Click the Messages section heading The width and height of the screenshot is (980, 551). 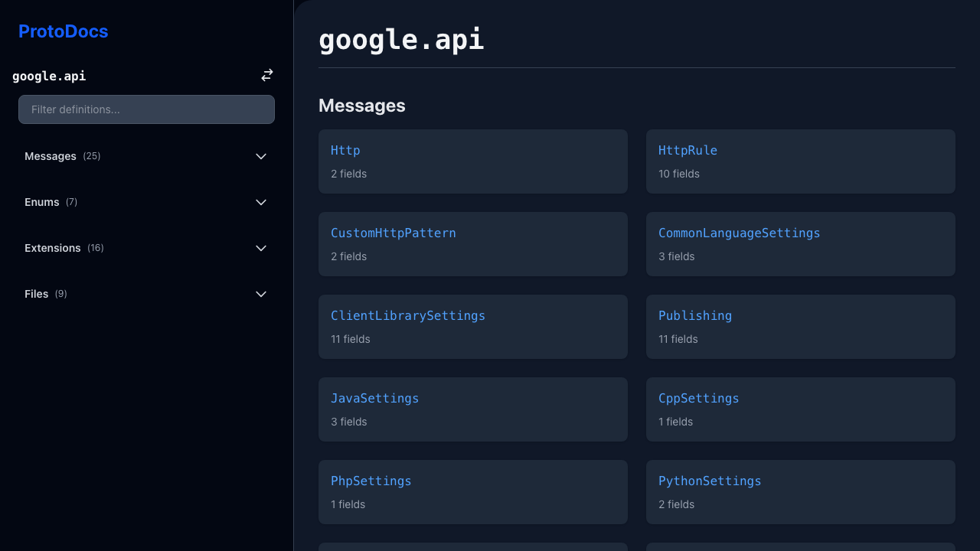click(362, 106)
